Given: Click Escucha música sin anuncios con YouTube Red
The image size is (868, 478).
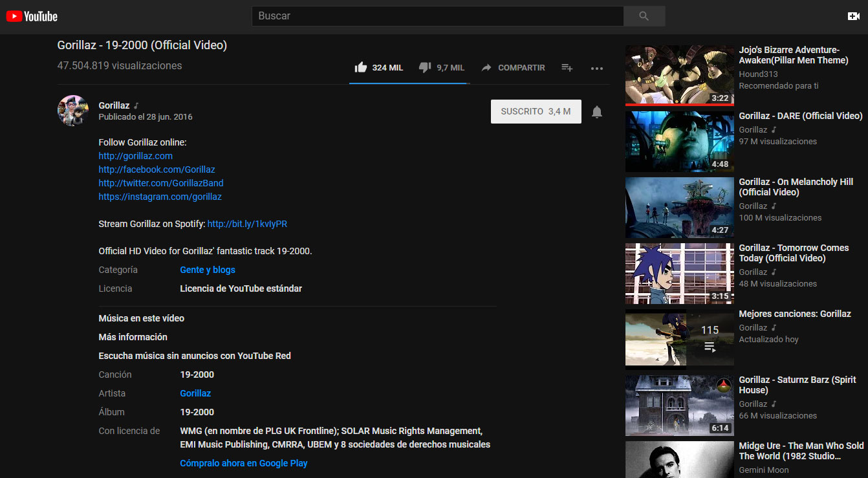Looking at the screenshot, I should (195, 356).
